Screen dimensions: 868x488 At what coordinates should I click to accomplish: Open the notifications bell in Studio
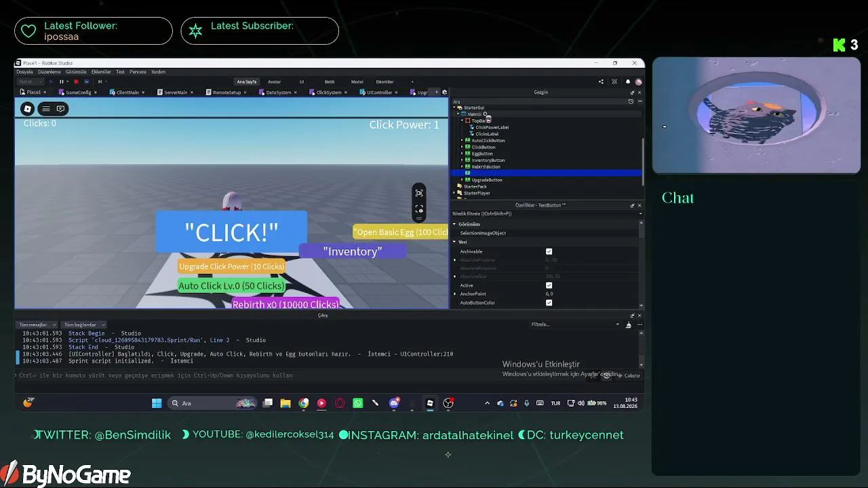tap(627, 81)
